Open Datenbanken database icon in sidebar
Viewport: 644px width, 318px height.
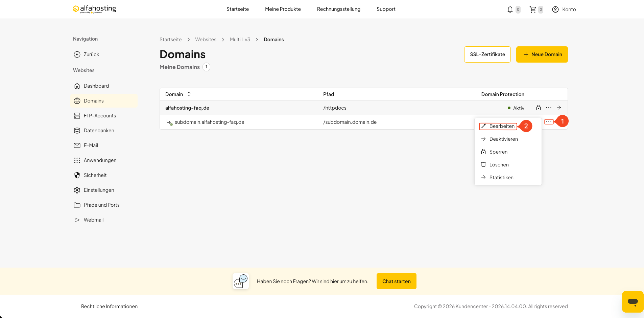(x=77, y=131)
